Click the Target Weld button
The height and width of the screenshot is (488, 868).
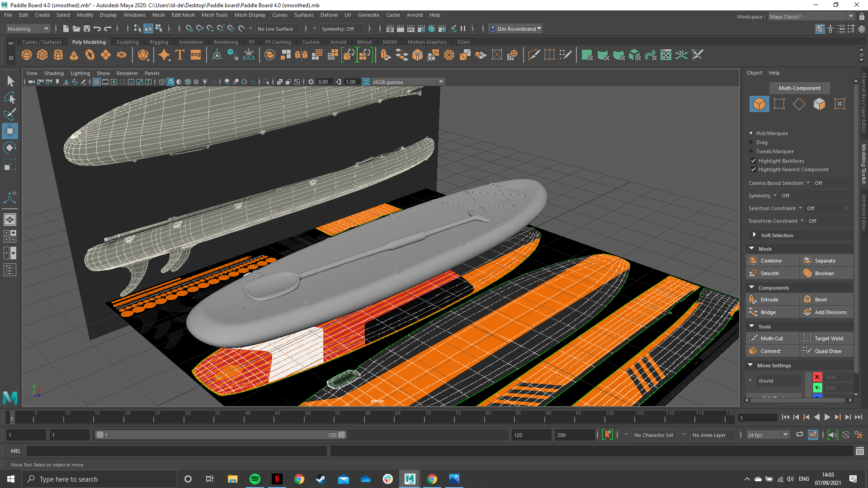828,338
